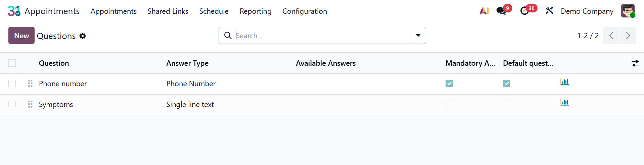Screen dimensions: 644x165
Task: Click the New button
Action: (21, 36)
